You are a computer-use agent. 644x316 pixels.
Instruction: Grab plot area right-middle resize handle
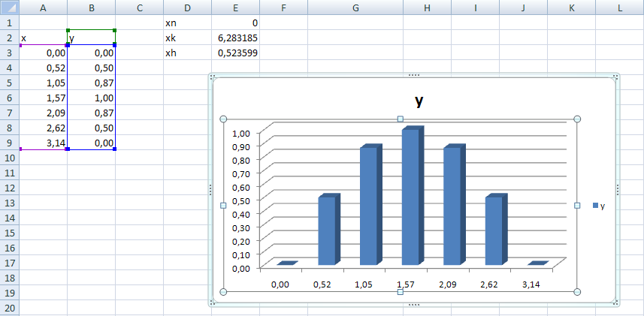577,206
